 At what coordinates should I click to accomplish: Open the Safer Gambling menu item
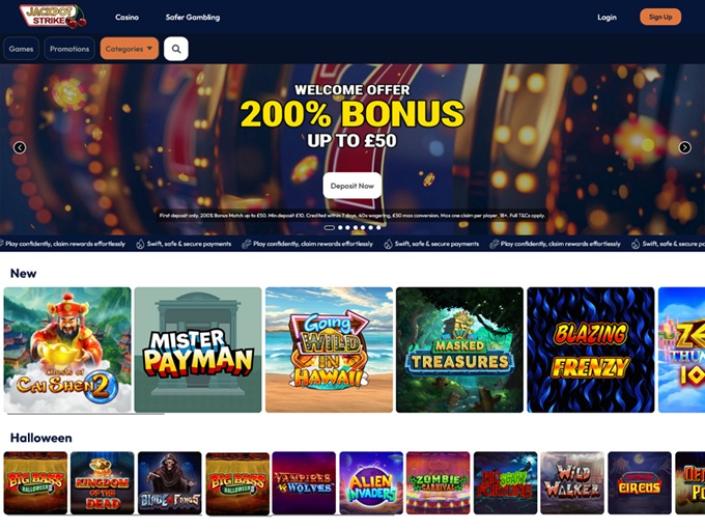tap(192, 17)
